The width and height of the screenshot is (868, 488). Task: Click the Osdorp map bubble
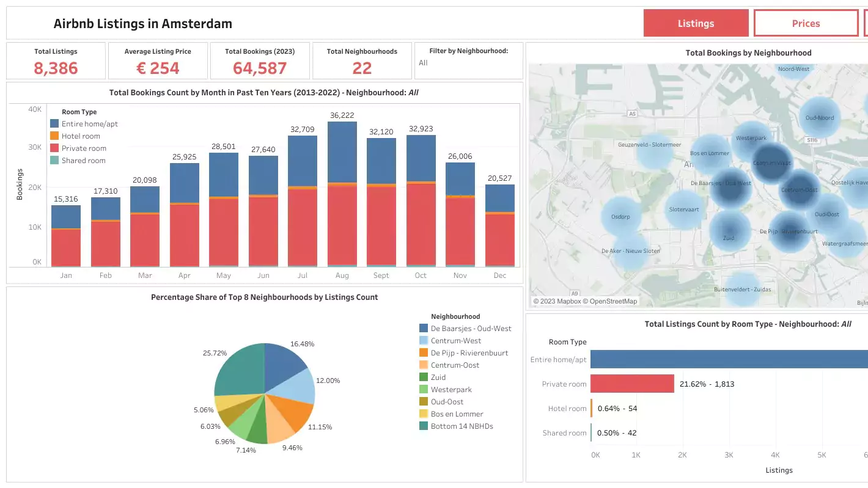(x=620, y=217)
